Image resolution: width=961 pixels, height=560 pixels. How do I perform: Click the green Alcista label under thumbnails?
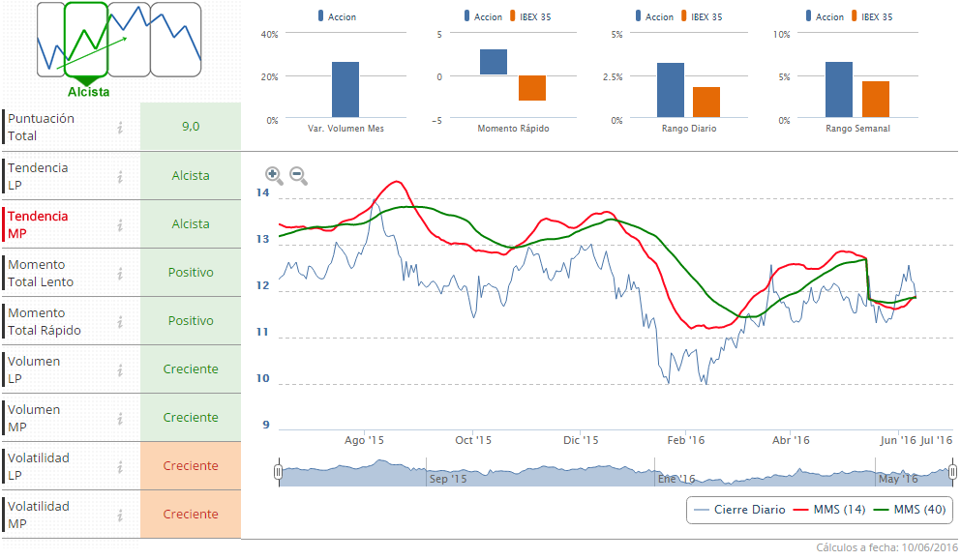coord(88,92)
